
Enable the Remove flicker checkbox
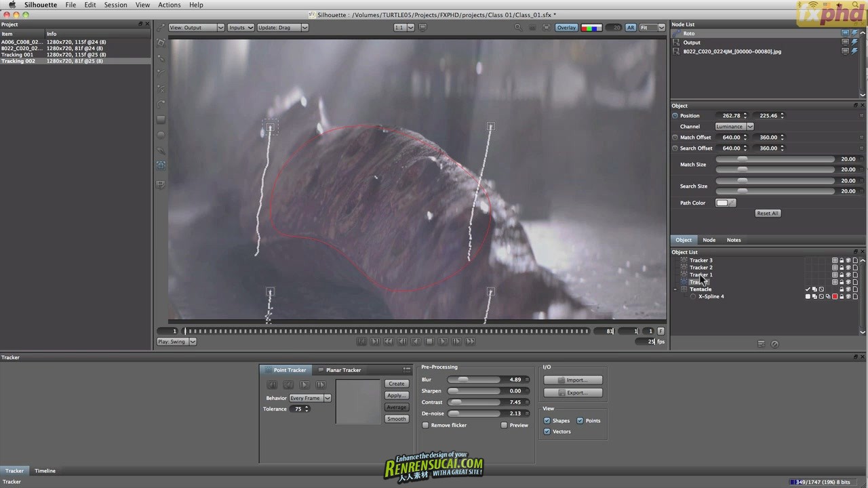pos(426,425)
